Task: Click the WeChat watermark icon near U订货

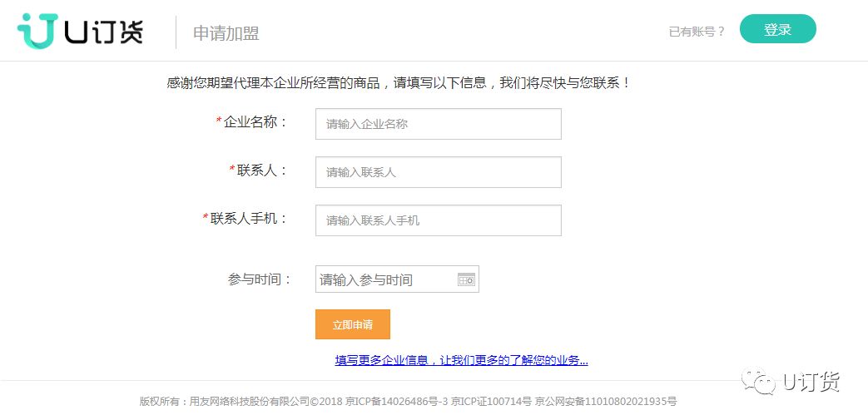Action: point(758,381)
